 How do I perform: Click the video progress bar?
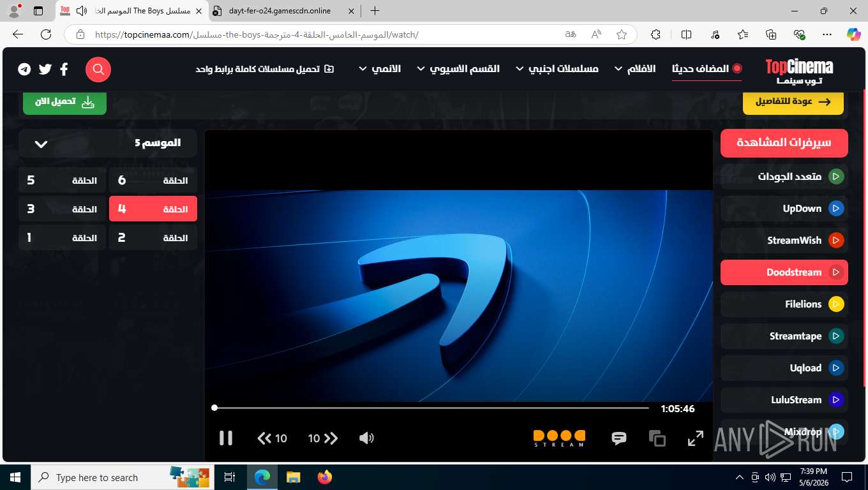431,408
